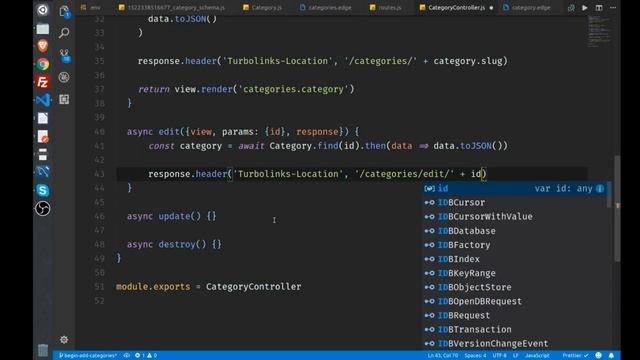The height and width of the screenshot is (360, 640).
Task: Split the editor with the split icon
Action: tap(599, 8)
